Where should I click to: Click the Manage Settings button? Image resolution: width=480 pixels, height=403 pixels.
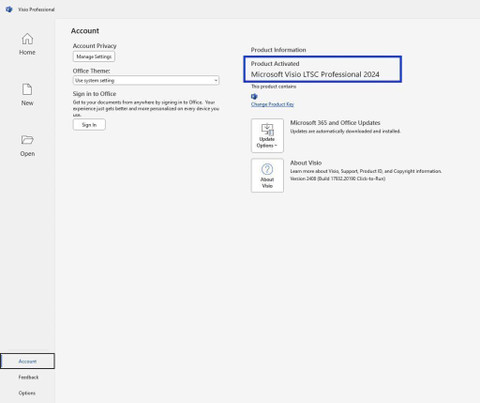tap(94, 57)
